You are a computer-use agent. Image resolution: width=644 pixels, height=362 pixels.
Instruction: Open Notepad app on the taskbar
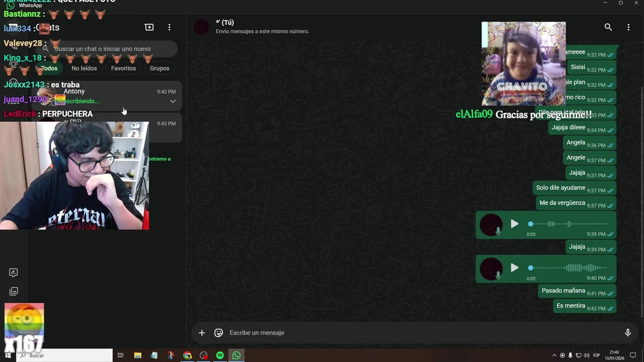pos(154,355)
